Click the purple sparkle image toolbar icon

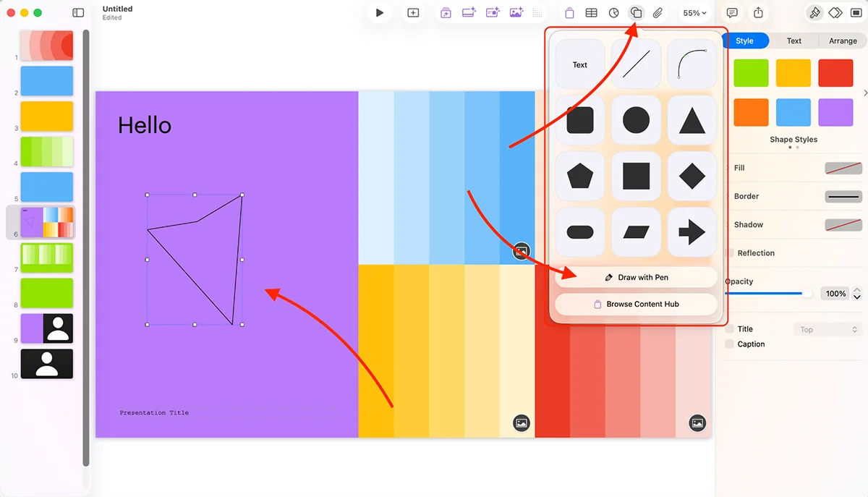[x=516, y=12]
